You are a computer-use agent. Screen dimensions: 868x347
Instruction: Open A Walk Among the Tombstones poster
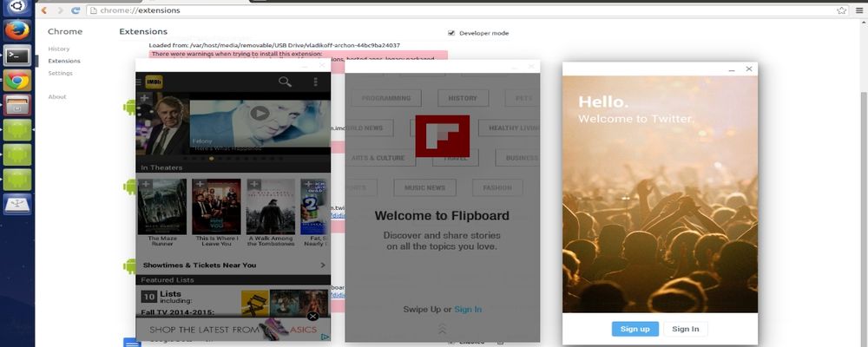tap(271, 206)
